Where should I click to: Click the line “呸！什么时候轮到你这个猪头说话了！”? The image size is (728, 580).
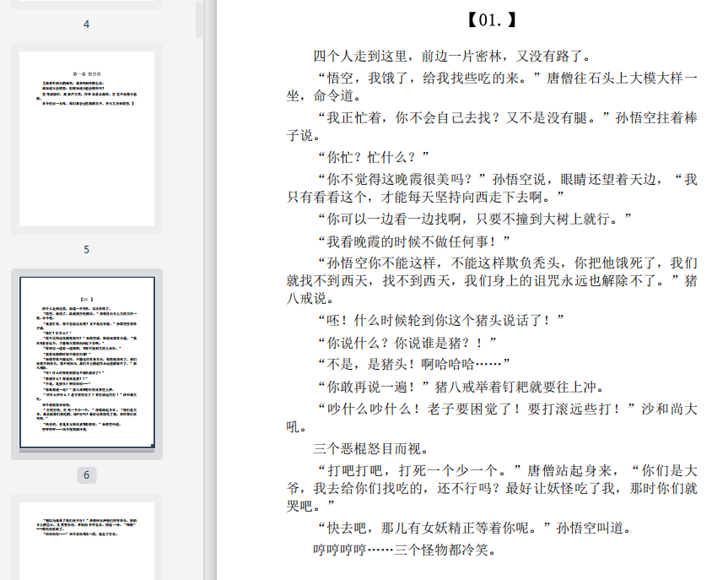[441, 320]
